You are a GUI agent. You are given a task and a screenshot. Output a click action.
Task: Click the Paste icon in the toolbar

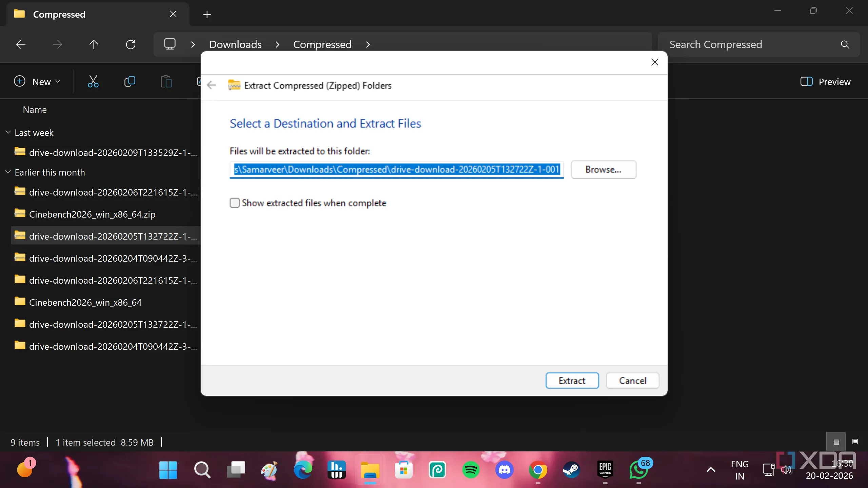[166, 81]
